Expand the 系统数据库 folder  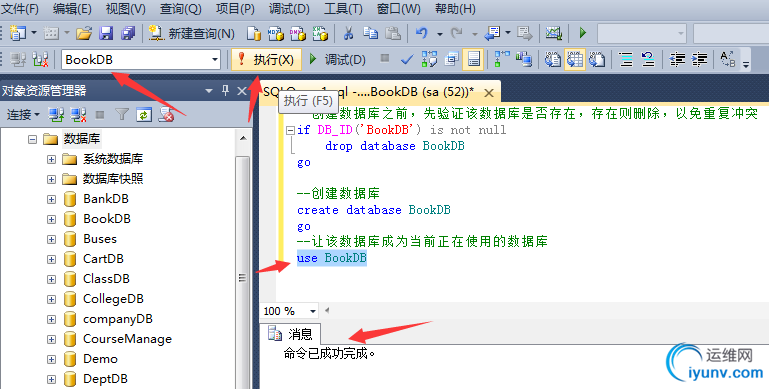click(x=51, y=159)
